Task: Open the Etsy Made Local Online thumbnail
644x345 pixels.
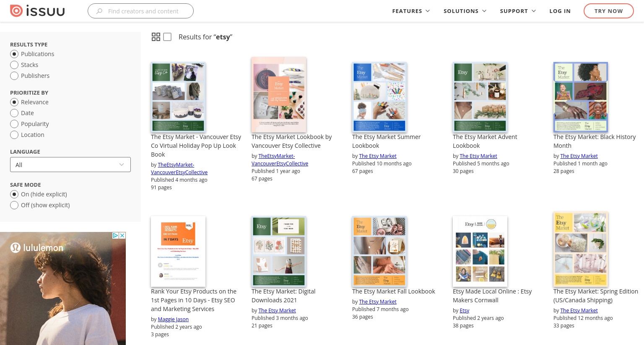Action: click(480, 251)
